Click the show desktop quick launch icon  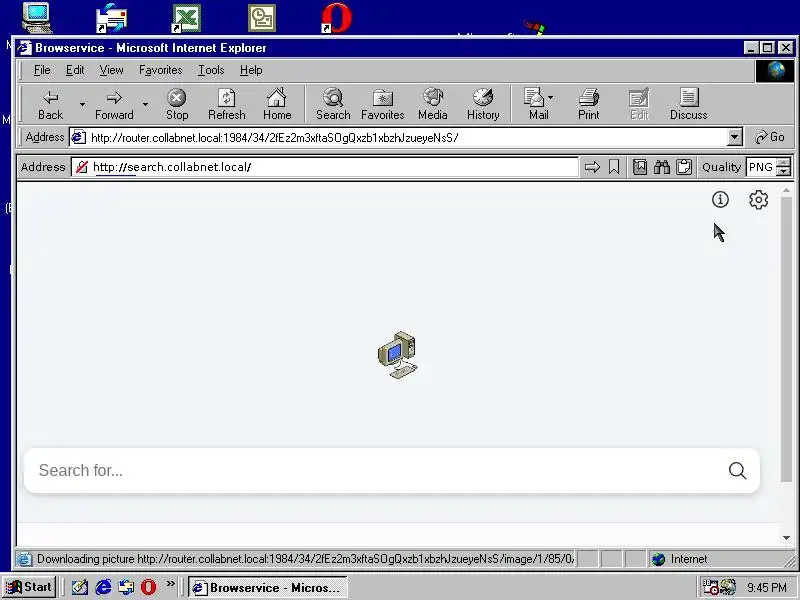click(x=80, y=587)
